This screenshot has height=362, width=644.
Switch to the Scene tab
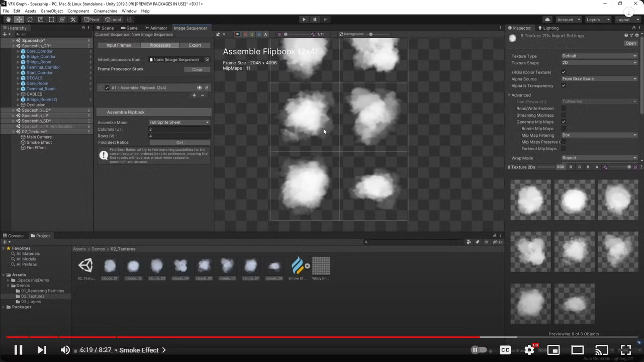point(105,28)
